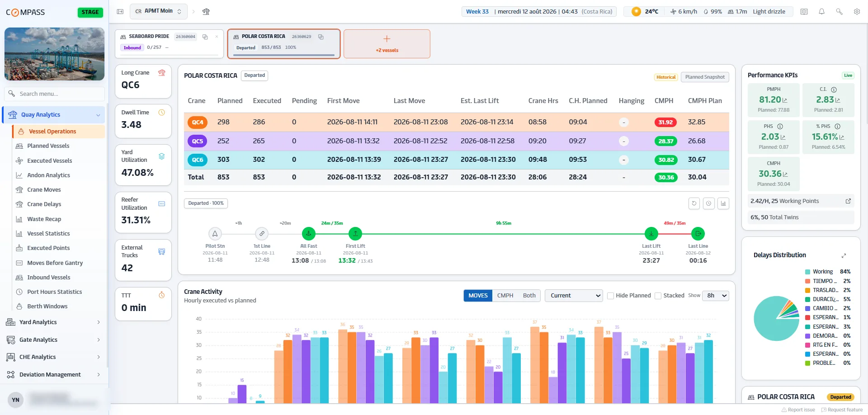
Task: Click the search magnifier in top bar
Action: pyautogui.click(x=839, y=11)
